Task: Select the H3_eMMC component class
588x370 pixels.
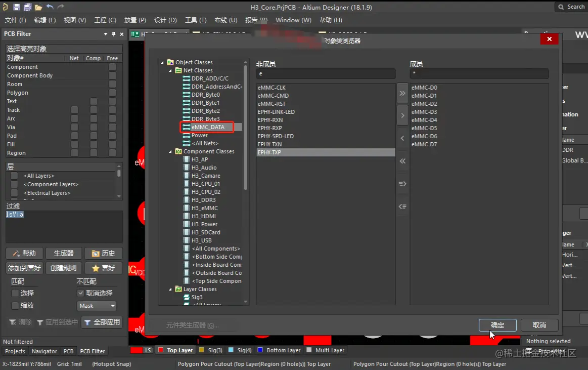Action: (204, 208)
